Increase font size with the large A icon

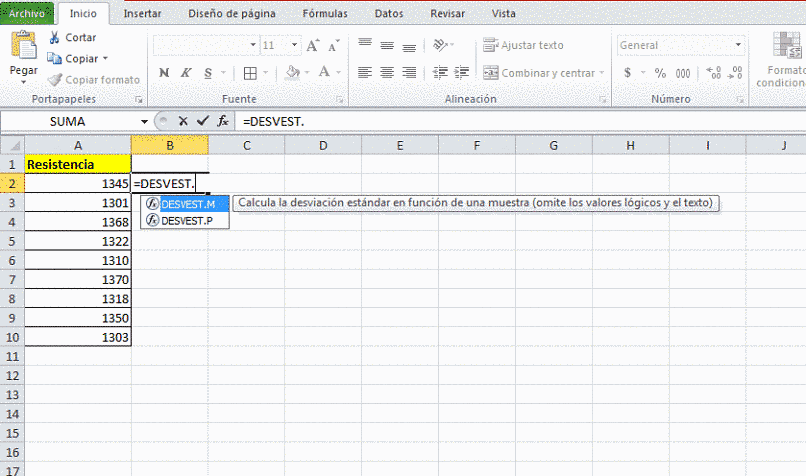pyautogui.click(x=312, y=45)
